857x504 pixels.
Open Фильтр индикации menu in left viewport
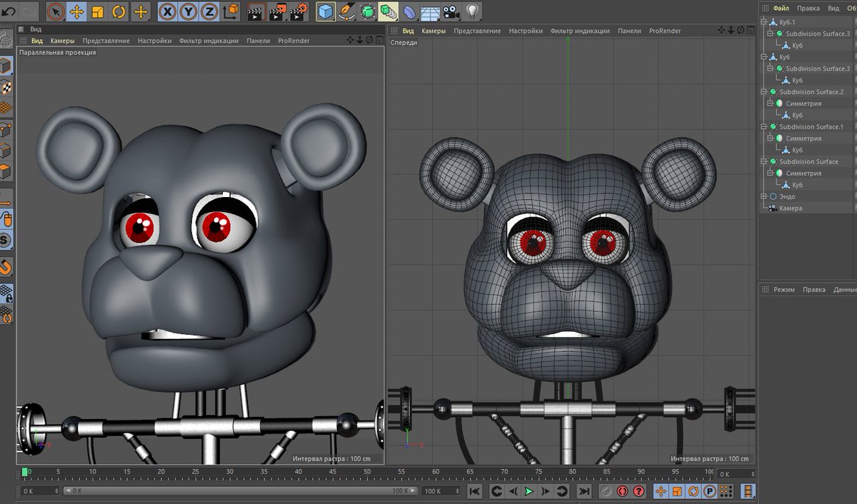(x=209, y=41)
